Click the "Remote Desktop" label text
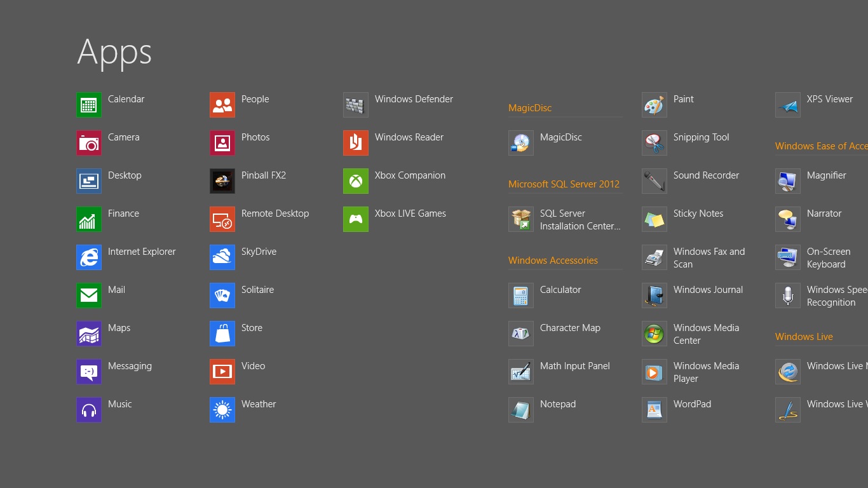The width and height of the screenshot is (868, 488). 275,213
